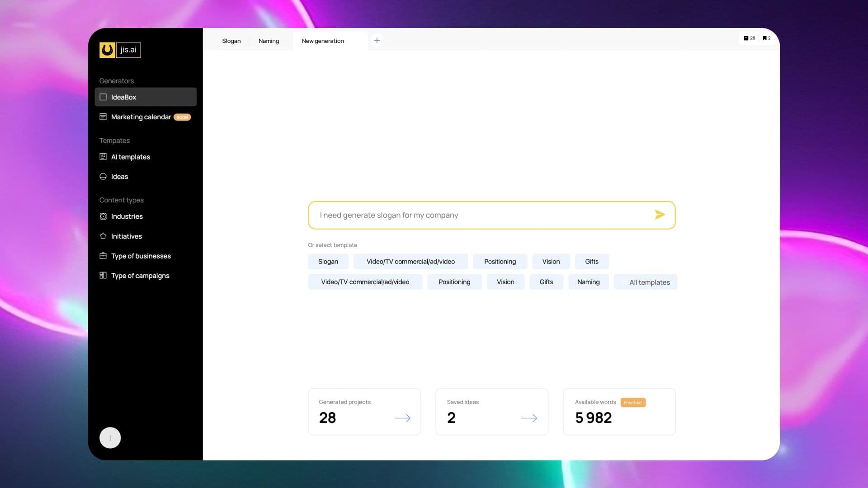Screen dimensions: 868x488
Task: Select the Slogan template tag
Action: coord(328,261)
